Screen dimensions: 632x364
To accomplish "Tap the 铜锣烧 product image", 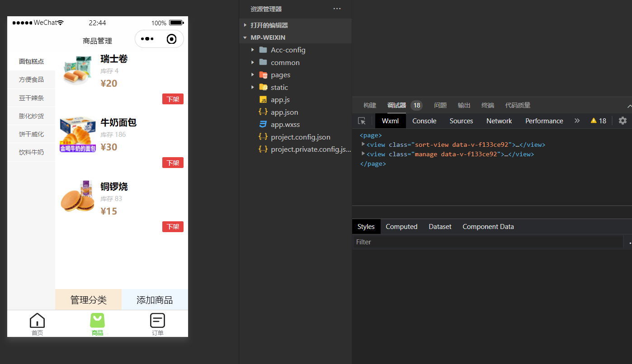I will click(x=78, y=198).
